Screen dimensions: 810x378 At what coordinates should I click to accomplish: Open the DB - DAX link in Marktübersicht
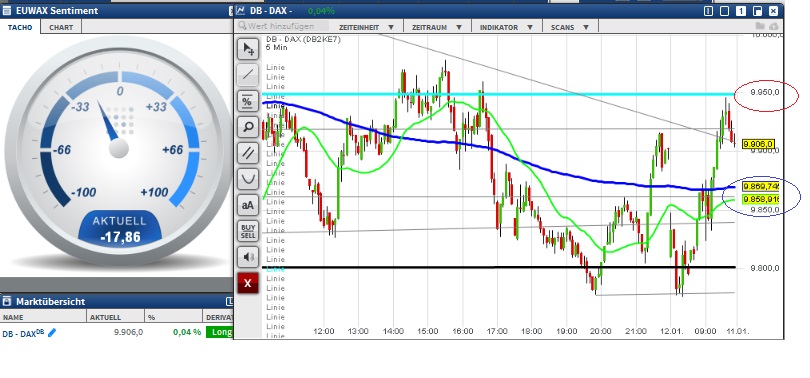click(x=23, y=334)
